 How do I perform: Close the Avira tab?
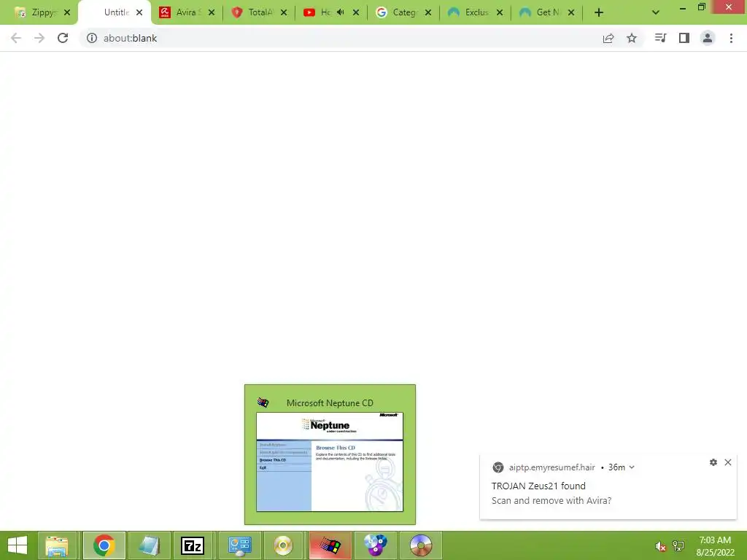212,12
